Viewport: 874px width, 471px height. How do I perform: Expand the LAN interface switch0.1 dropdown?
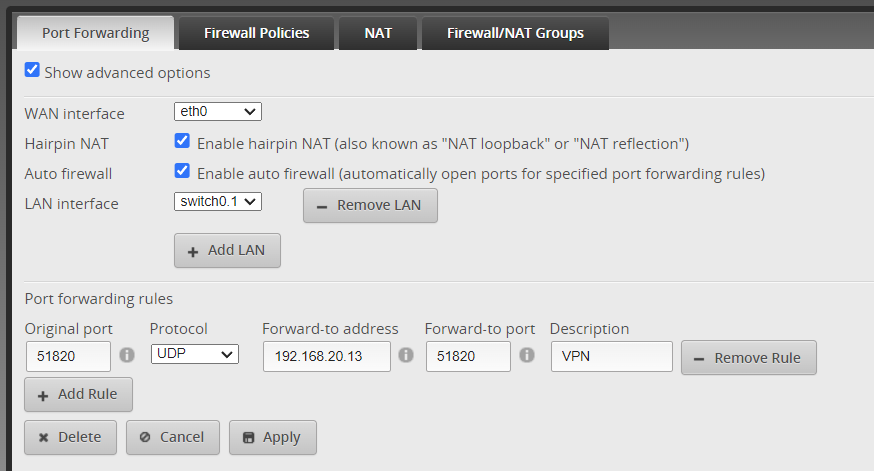pos(218,202)
